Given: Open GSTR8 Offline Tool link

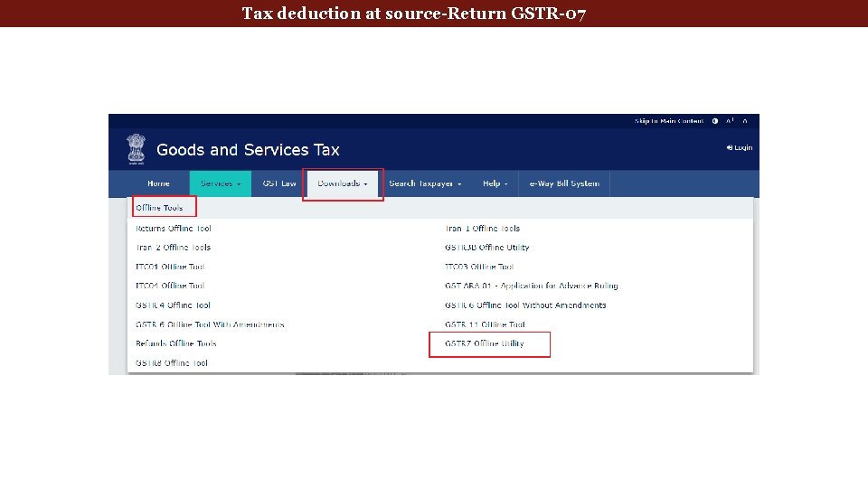Looking at the screenshot, I should [x=172, y=363].
